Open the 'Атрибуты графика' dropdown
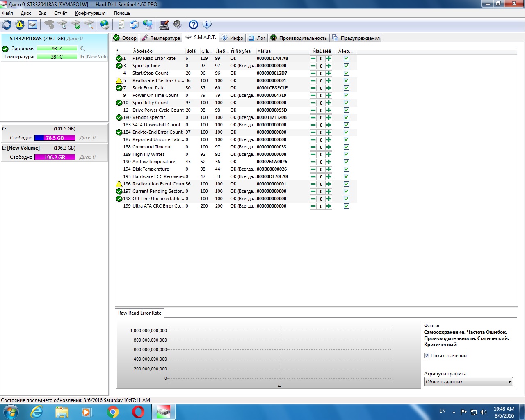Screen dimensions: 525x420 [x=468, y=382]
